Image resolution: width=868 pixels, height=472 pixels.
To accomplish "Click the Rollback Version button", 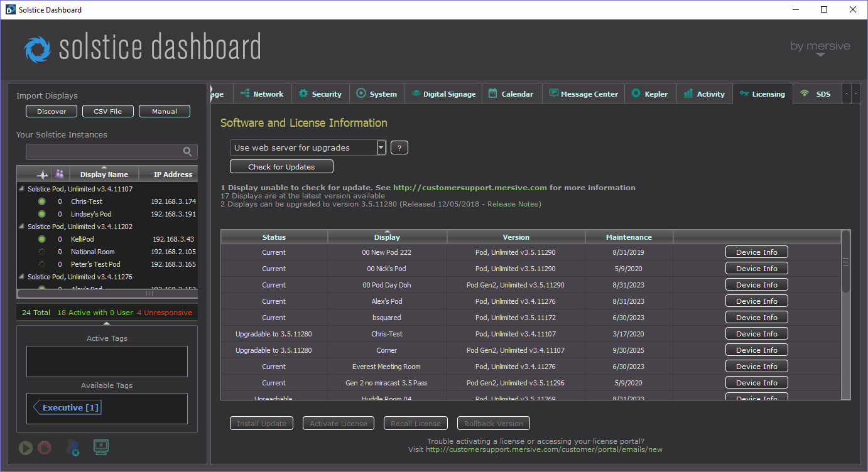I will coord(494,423).
